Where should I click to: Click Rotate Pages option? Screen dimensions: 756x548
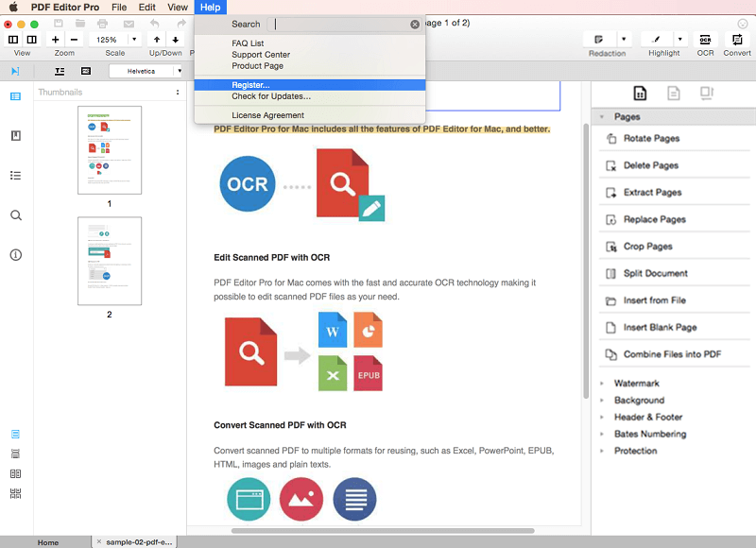(674, 139)
